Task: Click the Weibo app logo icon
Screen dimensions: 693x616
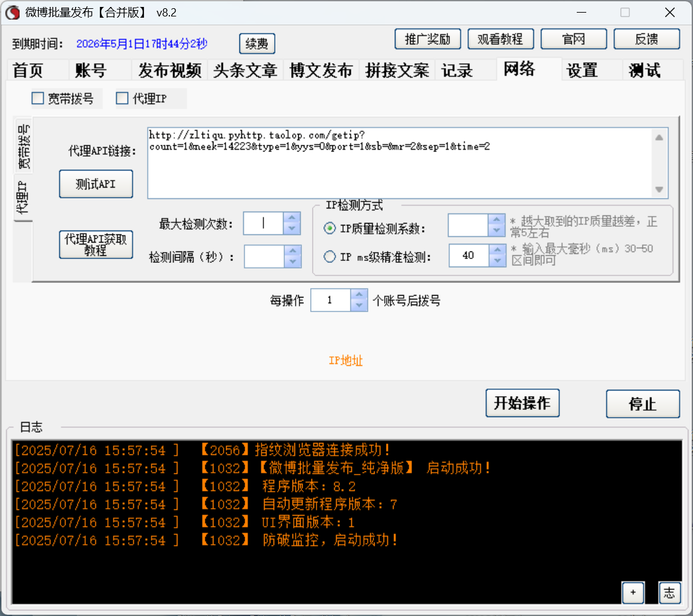Action: pos(13,13)
